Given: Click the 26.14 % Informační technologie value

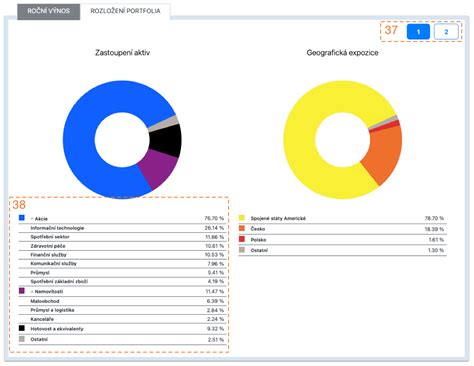Looking at the screenshot, I should 214,228.
